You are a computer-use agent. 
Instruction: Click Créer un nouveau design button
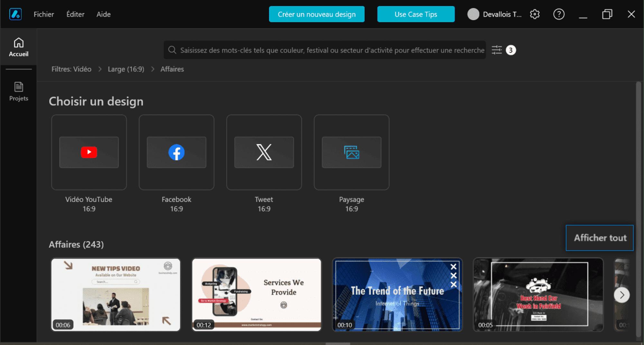pos(317,14)
